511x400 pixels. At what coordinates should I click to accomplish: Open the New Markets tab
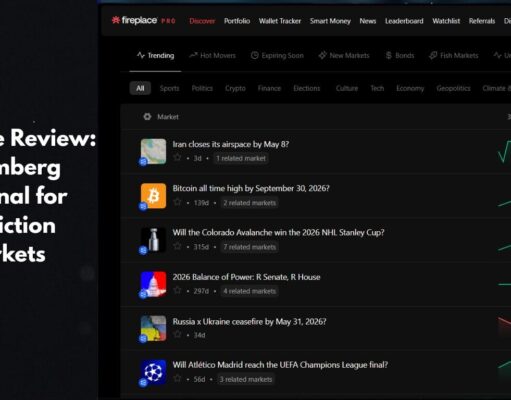(x=344, y=55)
